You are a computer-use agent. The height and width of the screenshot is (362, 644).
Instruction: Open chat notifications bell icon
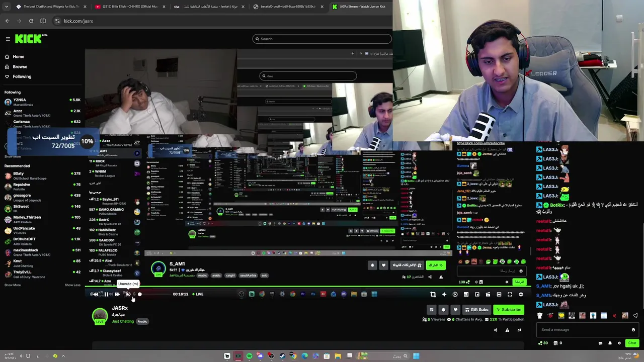[x=610, y=343]
